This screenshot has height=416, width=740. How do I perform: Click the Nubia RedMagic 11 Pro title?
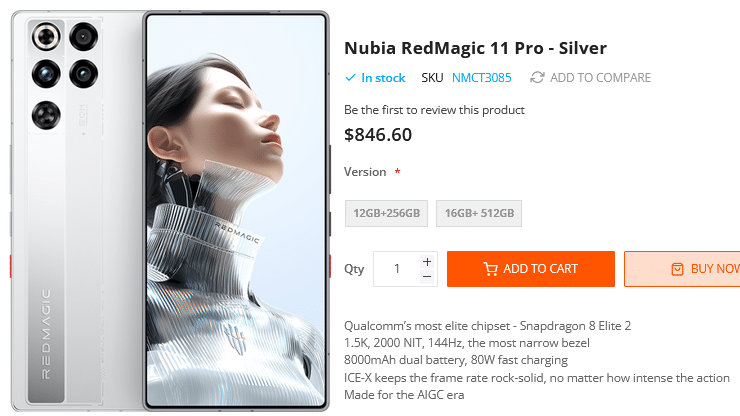[475, 48]
